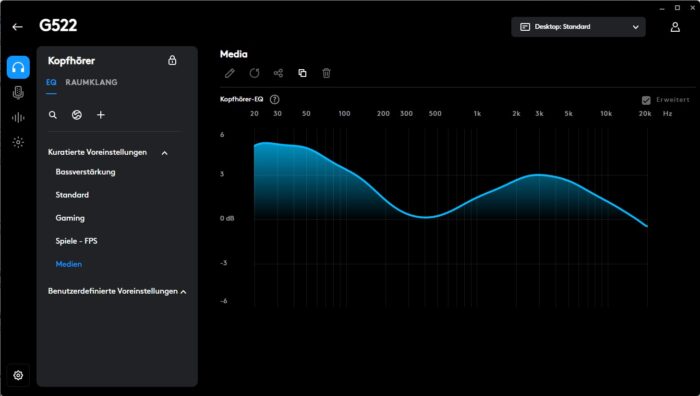700x396 pixels.
Task: Click the 1k frequency label
Action: pos(477,114)
